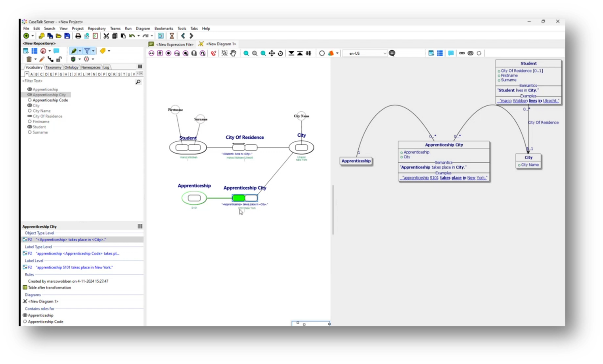Open the Diagram menu
Screen dimensions: 603x364
[143, 29]
